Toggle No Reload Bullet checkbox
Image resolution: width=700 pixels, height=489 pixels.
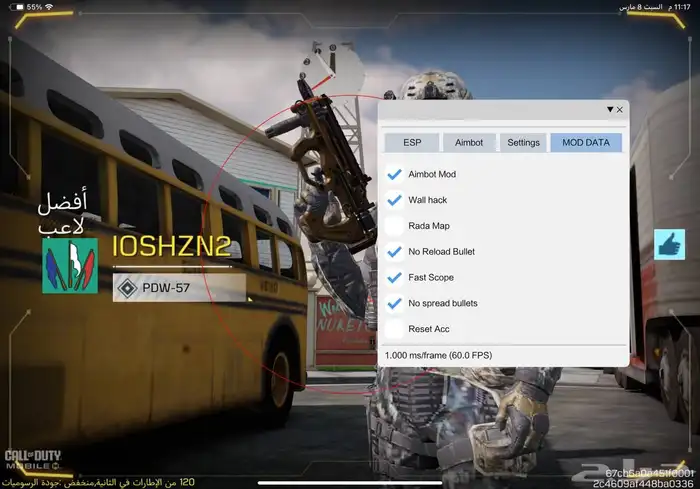pyautogui.click(x=394, y=252)
